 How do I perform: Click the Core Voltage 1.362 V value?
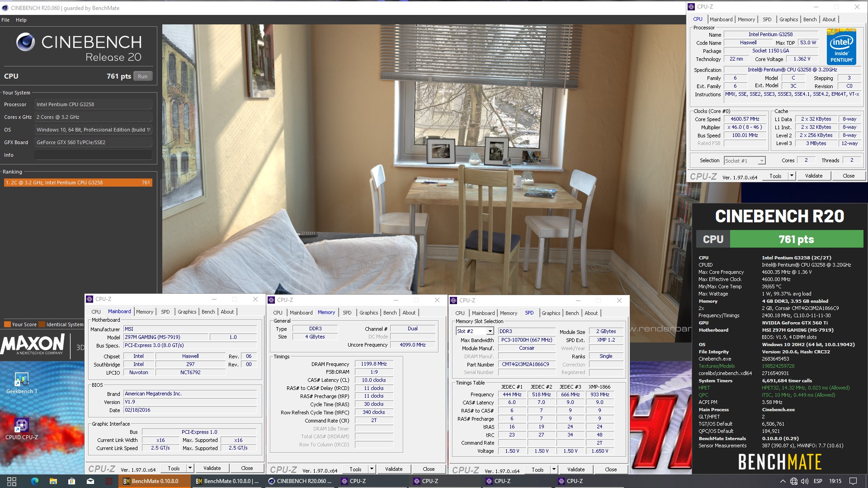(x=802, y=59)
